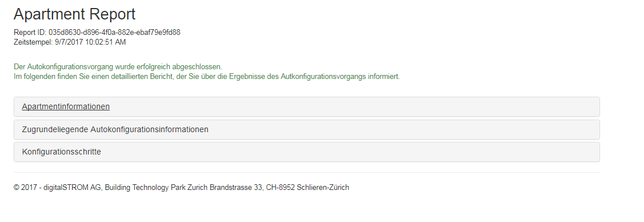
Task: Expand the Konfigurationsschritte section
Action: 307,152
